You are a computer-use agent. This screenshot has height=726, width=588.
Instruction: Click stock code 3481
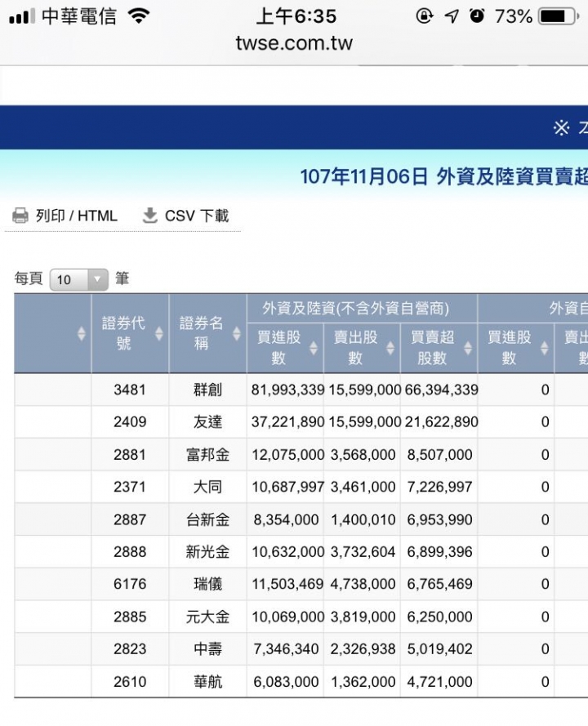130,390
